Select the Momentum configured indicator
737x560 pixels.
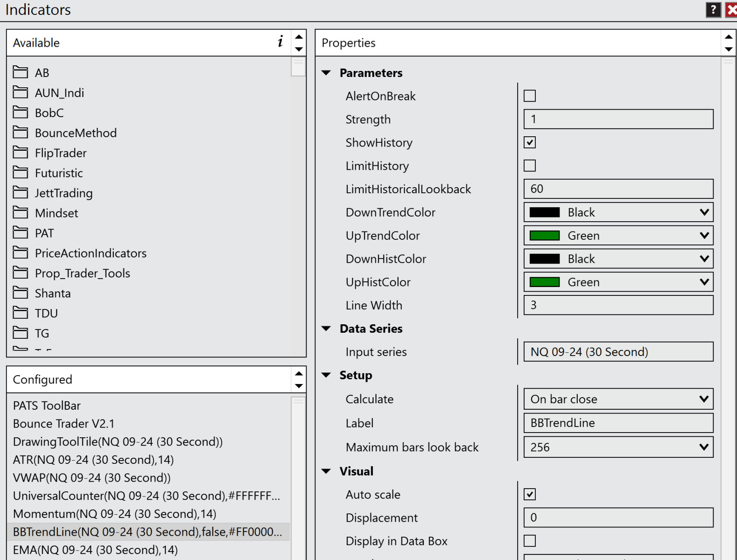pyautogui.click(x=148, y=514)
